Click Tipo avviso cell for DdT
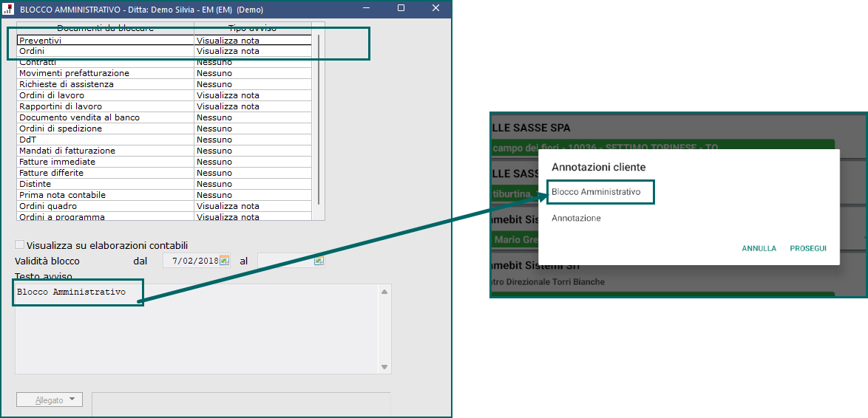The height and width of the screenshot is (418, 868). click(253, 140)
